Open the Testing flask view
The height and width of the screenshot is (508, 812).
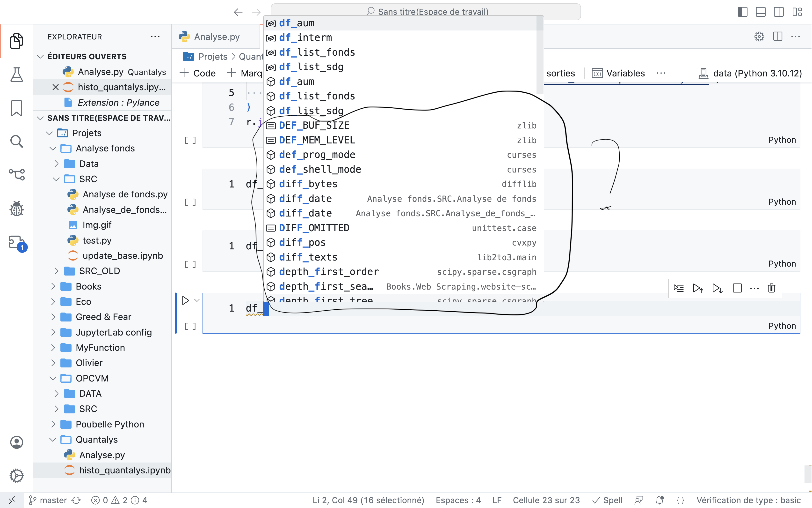(16, 75)
